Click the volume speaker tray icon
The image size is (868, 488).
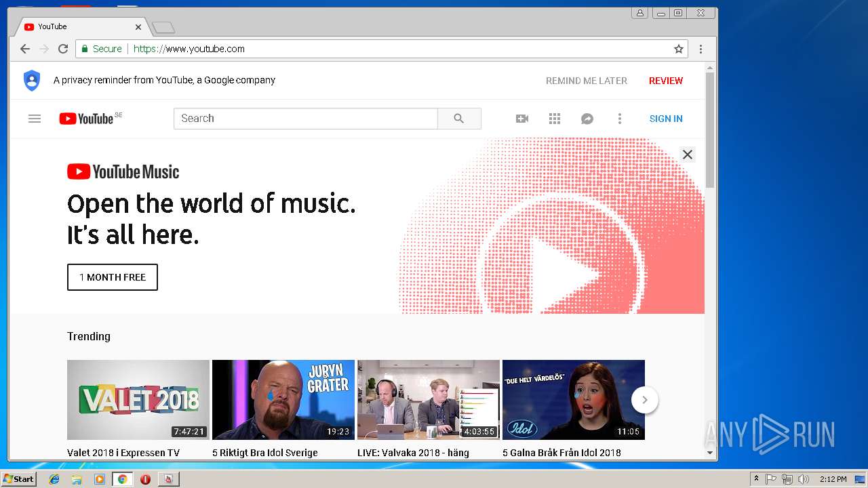click(803, 479)
